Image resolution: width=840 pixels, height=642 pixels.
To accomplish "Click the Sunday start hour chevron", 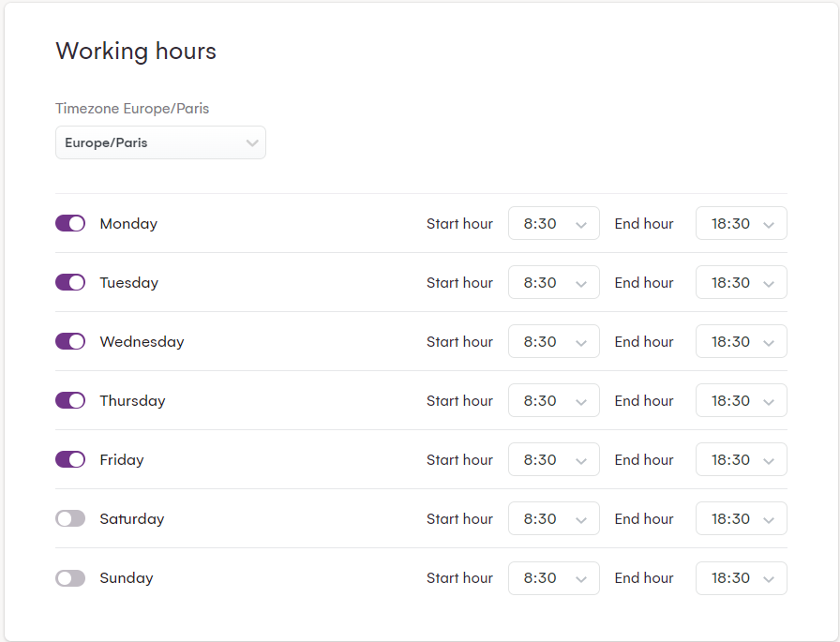I will (581, 578).
